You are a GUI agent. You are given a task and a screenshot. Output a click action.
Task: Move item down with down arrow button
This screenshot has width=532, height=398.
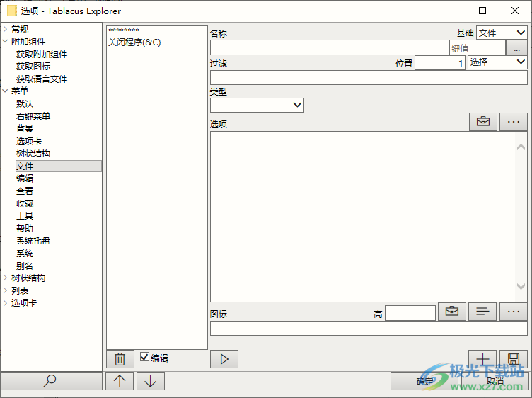tap(151, 381)
